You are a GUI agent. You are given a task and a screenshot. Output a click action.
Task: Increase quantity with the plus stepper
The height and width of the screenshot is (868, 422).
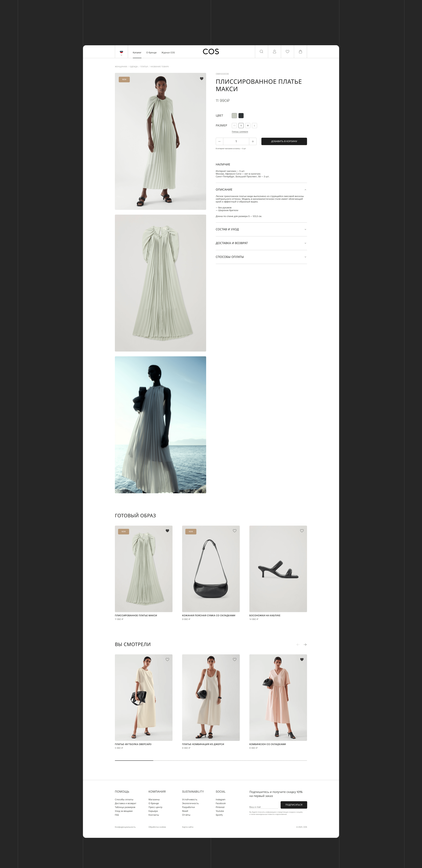(253, 141)
